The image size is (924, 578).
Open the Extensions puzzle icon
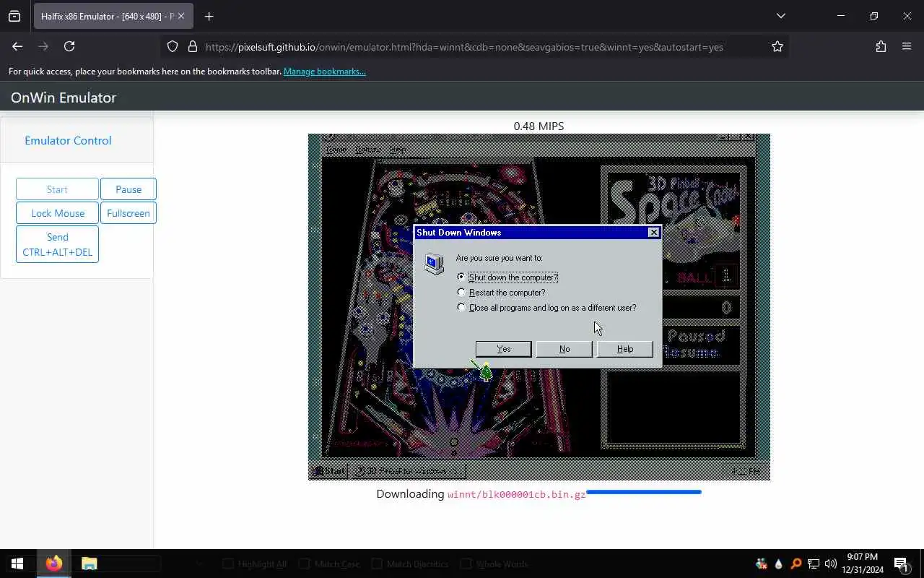click(881, 46)
